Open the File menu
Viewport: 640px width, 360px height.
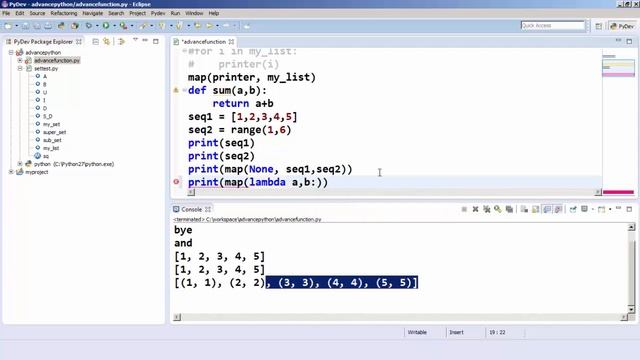[x=6, y=13]
